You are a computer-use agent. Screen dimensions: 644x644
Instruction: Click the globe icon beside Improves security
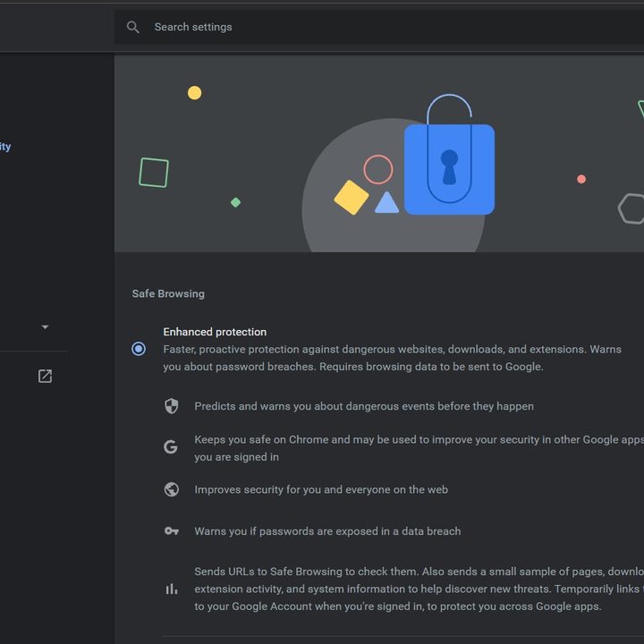point(171,489)
